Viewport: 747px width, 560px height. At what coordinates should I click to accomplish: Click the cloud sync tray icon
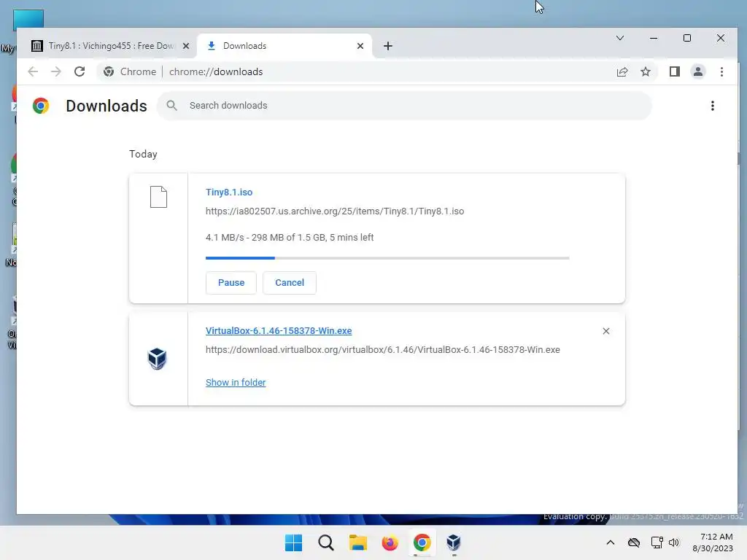coord(634,542)
